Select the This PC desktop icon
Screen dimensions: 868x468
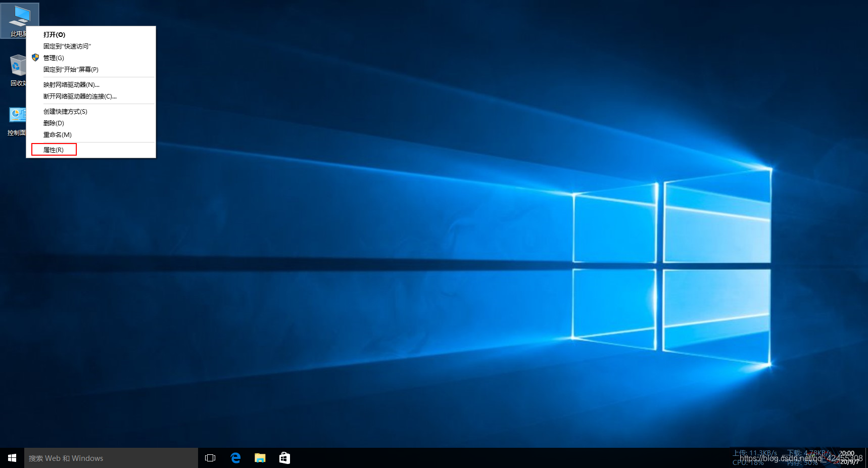19,20
